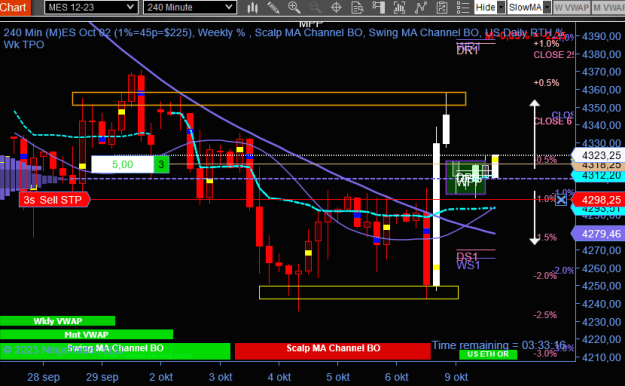The width and height of the screenshot is (625, 386).
Task: Click the 5,00 order quantity field
Action: (122, 164)
